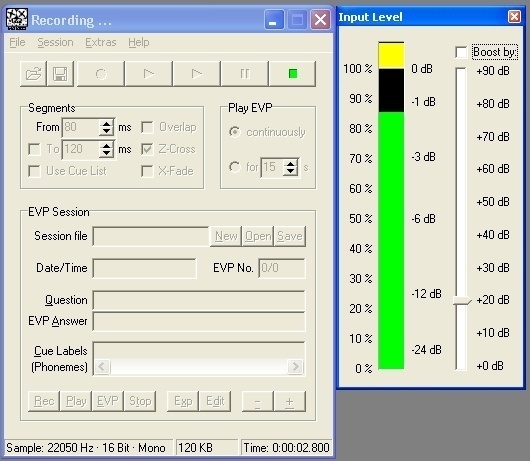Click the EVP No. field

[282, 268]
